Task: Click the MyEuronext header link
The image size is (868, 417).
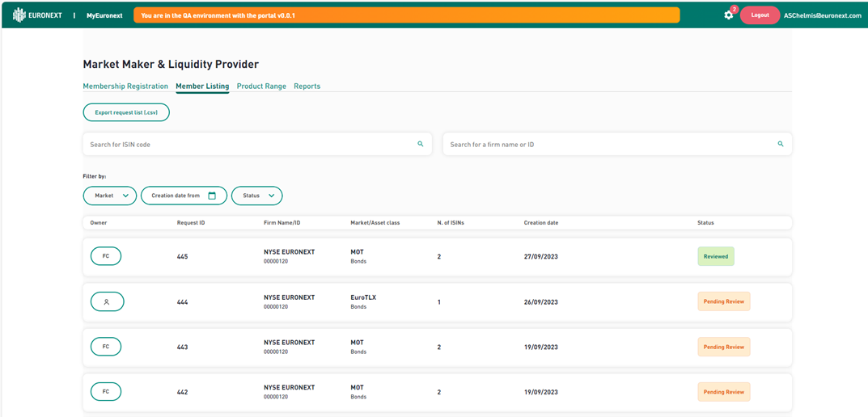Action: point(104,15)
